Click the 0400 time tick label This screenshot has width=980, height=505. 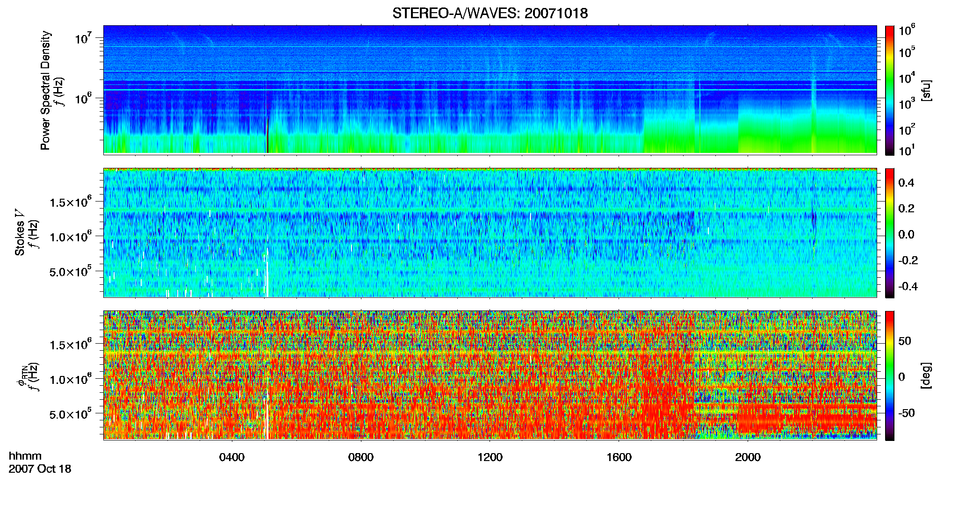click(x=232, y=457)
